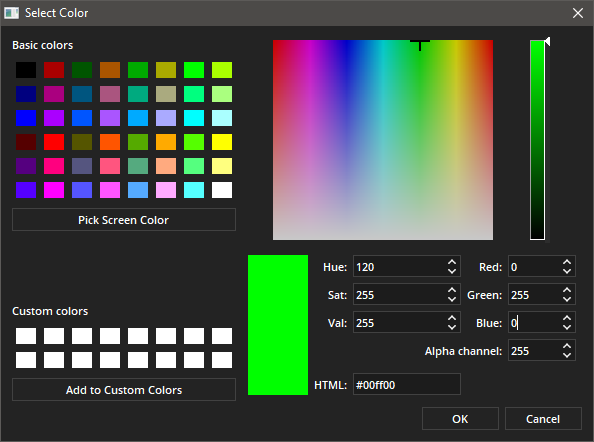Click in the HTML hex color field

[407, 384]
